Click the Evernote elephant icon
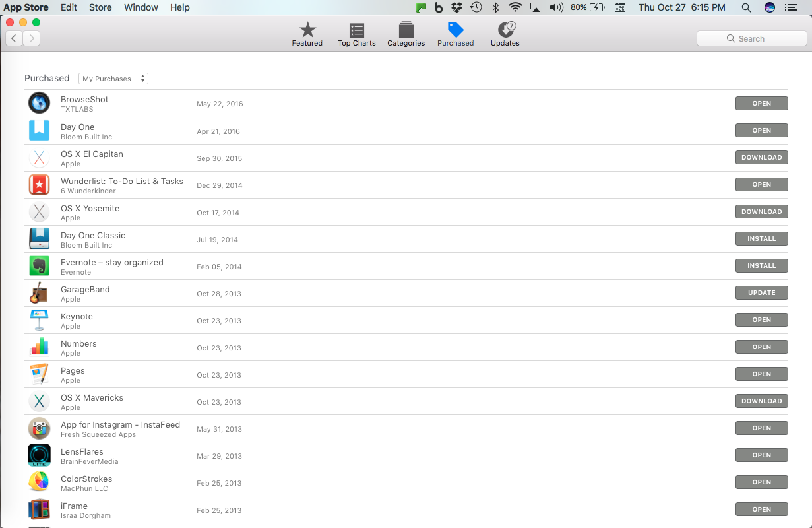Viewport: 812px width, 528px height. (x=40, y=265)
